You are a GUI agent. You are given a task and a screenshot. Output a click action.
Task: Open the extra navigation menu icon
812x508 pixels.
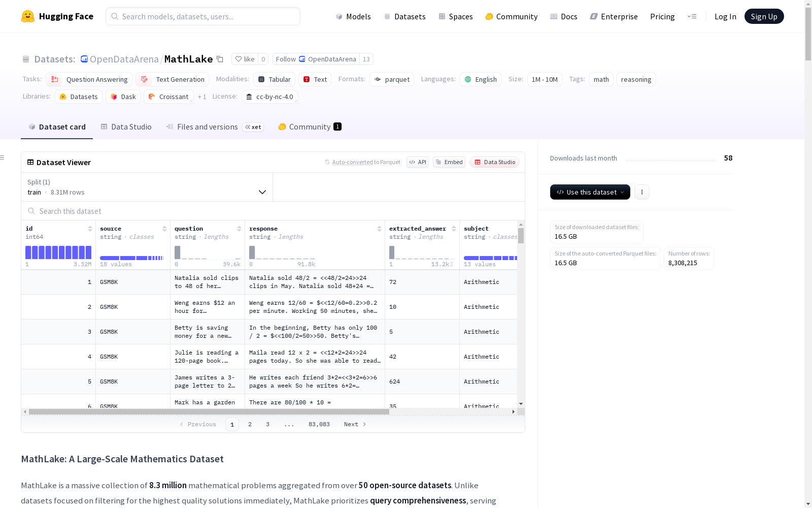pyautogui.click(x=692, y=16)
